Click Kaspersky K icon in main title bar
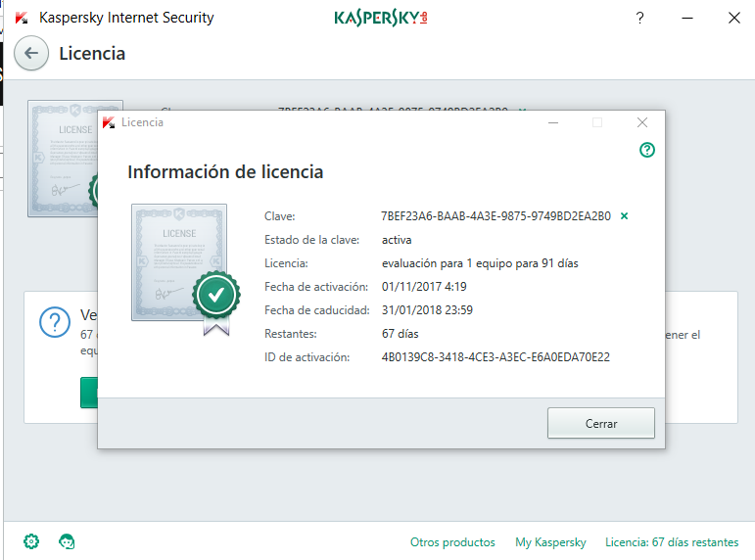Screen dimensions: 755x560 pyautogui.click(x=22, y=18)
